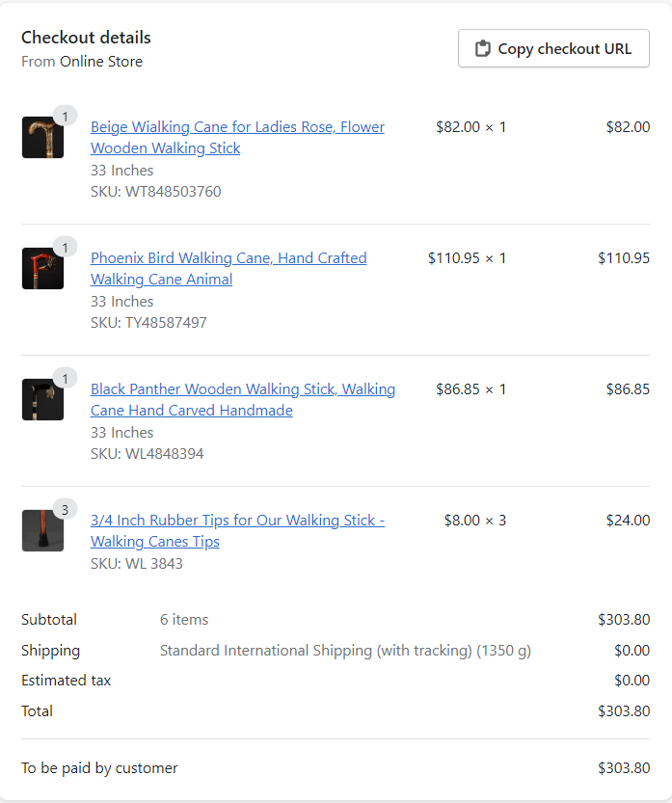Click quantity badge 3 on Rubber Tips
Image resolution: width=672 pixels, height=803 pixels.
point(66,510)
